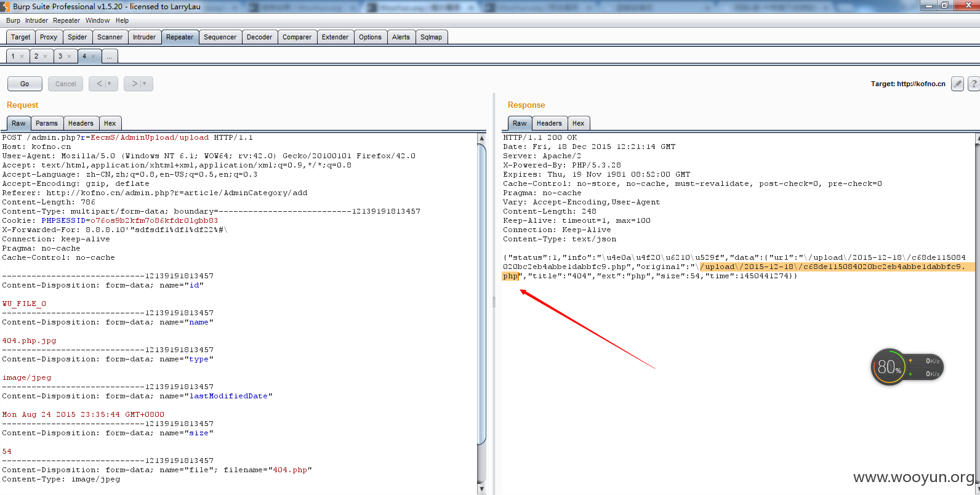Click the Burp Suite title bar logo
Viewport: 980px width, 495px height.
pos(6,6)
